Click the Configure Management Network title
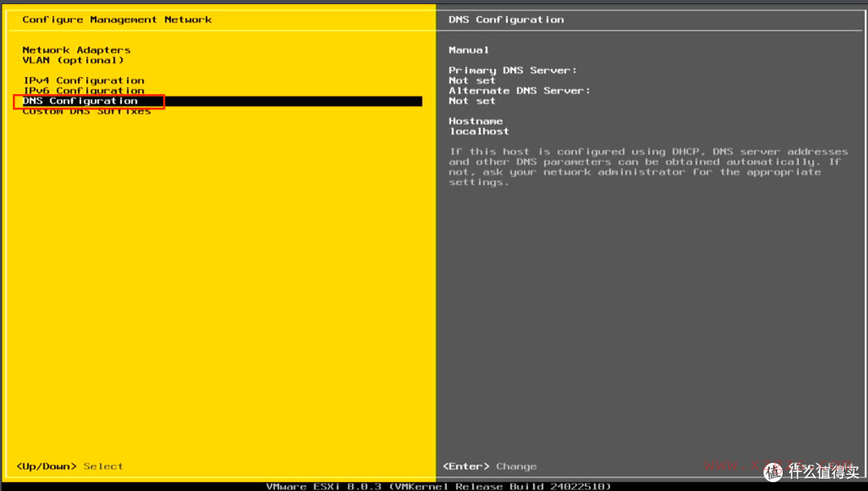The height and width of the screenshot is (491, 868). click(x=117, y=19)
